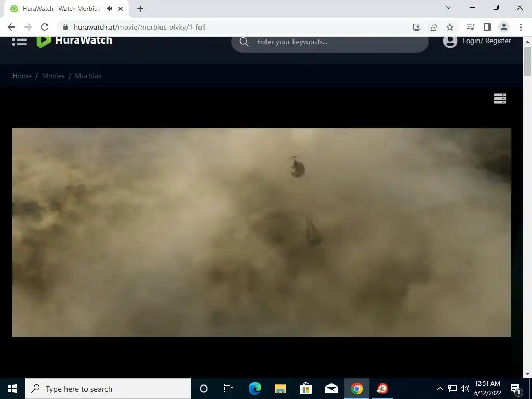Go to Home breadcrumb link
Image resolution: width=532 pixels, height=399 pixels.
coord(22,76)
